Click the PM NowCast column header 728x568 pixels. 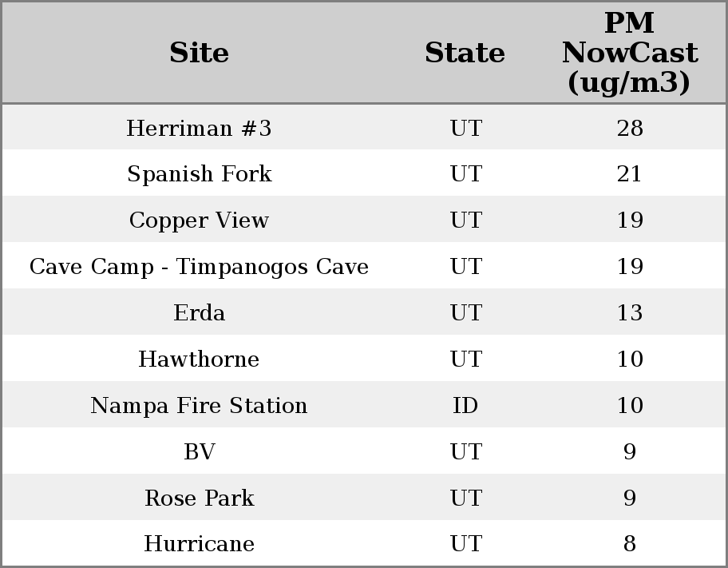click(x=629, y=53)
